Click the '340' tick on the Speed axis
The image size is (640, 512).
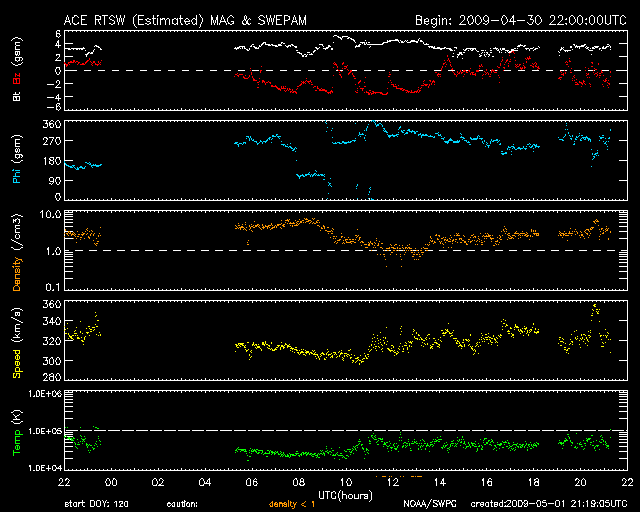pyautogui.click(x=52, y=321)
